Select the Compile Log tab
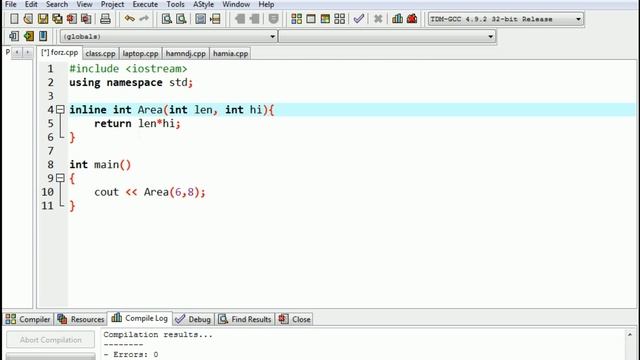Viewport: 640px width, 360px height. tap(140, 318)
